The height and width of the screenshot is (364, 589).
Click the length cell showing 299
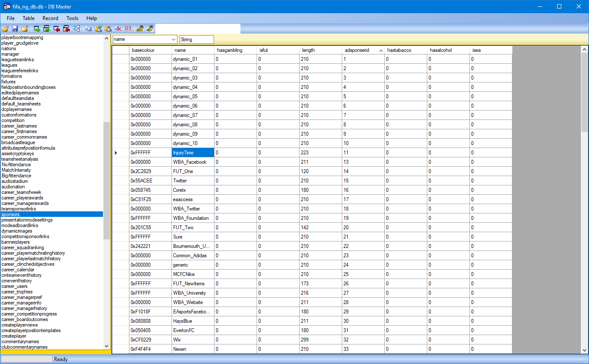[320, 340]
